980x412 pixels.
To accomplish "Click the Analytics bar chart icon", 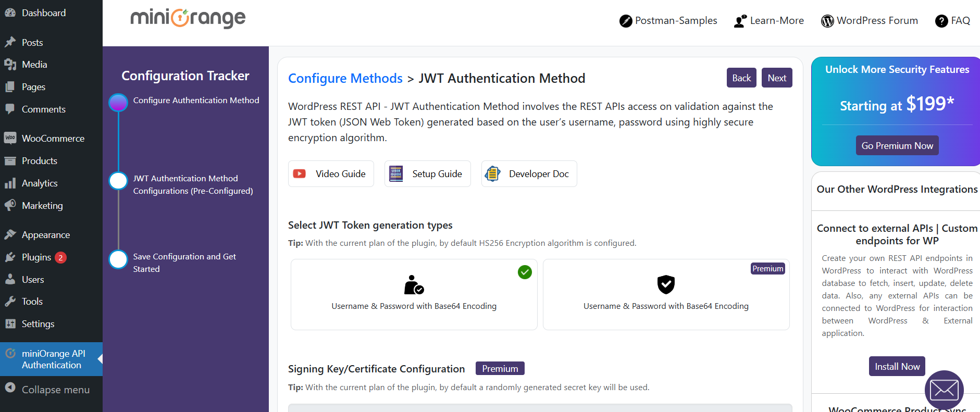I will point(10,183).
